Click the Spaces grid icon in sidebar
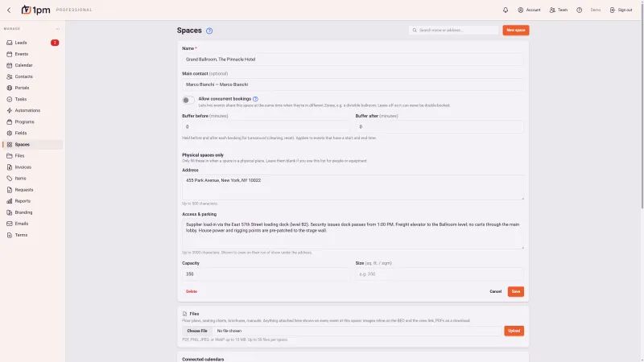 (10, 145)
